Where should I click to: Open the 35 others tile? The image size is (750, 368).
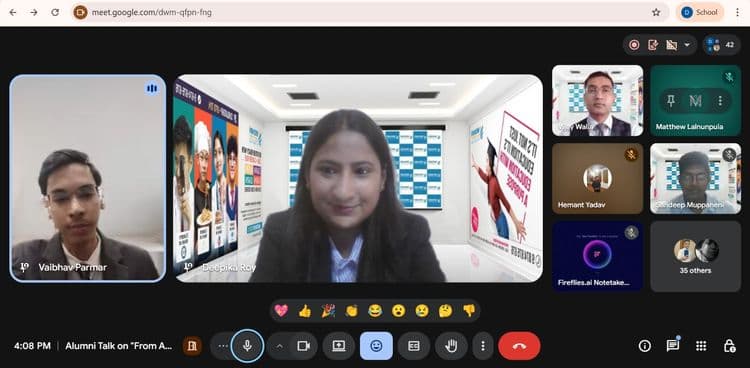(695, 256)
